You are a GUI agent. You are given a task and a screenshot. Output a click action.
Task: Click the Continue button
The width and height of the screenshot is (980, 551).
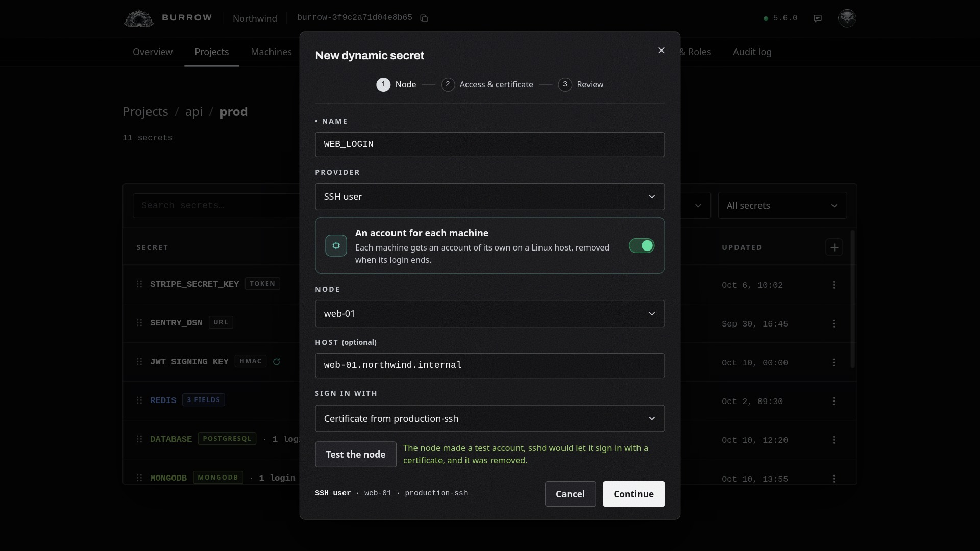pyautogui.click(x=634, y=494)
